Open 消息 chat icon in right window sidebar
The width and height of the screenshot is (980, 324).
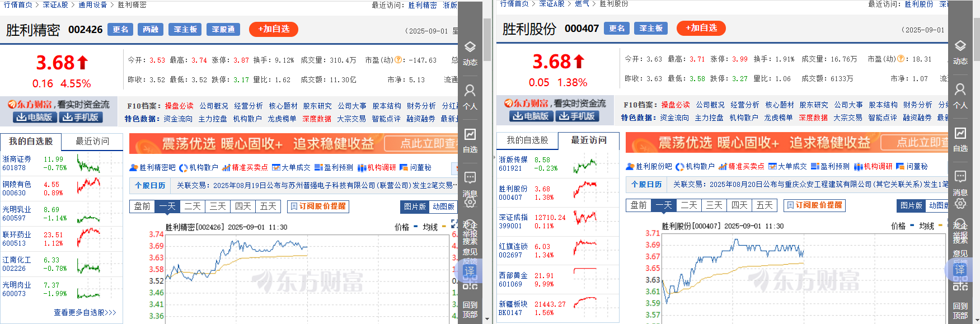coord(960,183)
